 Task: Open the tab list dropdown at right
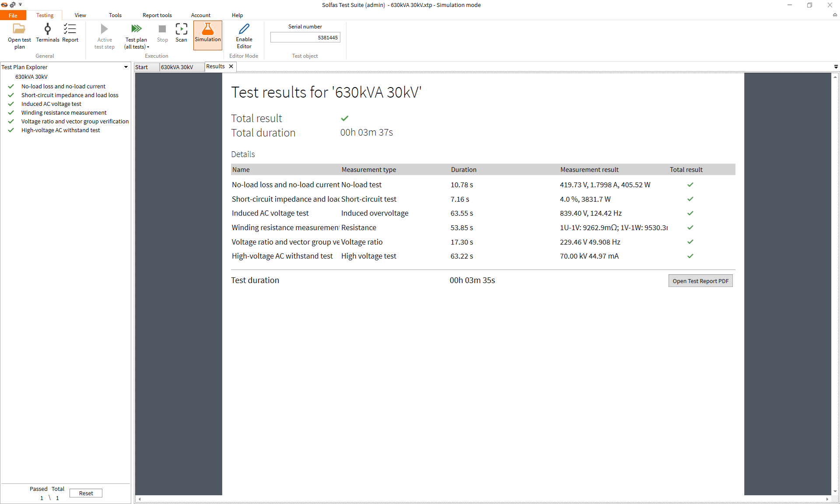836,67
